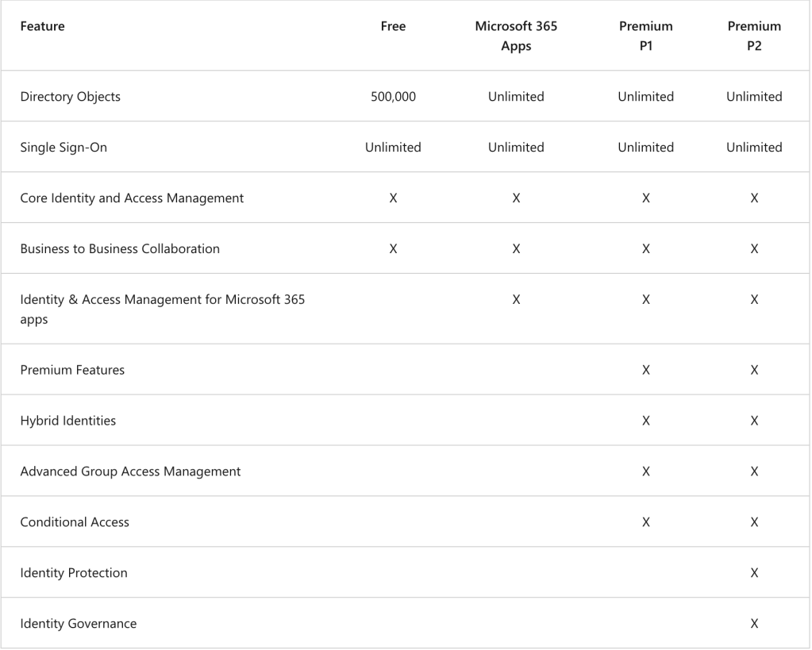Click Unlimited for Single Sign-On under Premium P2

754,148
